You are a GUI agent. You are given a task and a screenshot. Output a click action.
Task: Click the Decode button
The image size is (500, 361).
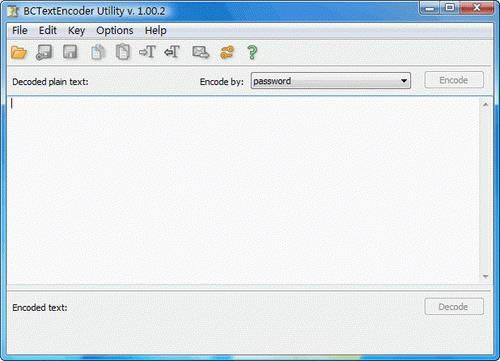[454, 306]
